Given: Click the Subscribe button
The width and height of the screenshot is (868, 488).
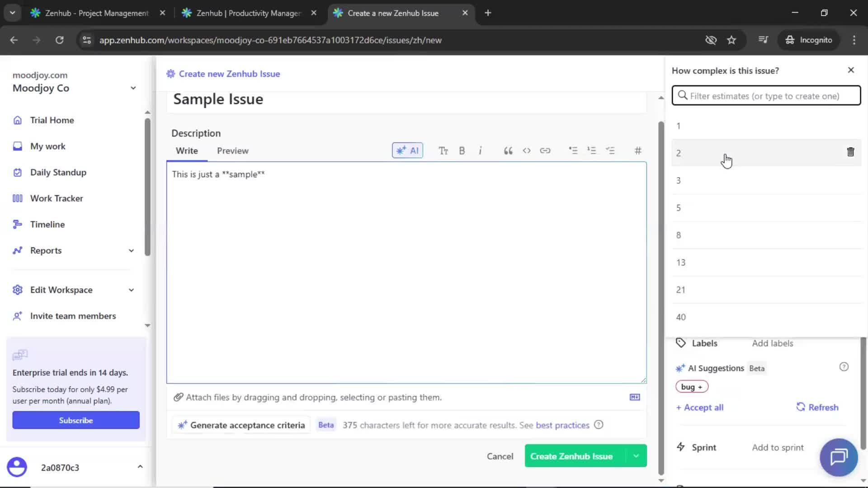Looking at the screenshot, I should (75, 420).
